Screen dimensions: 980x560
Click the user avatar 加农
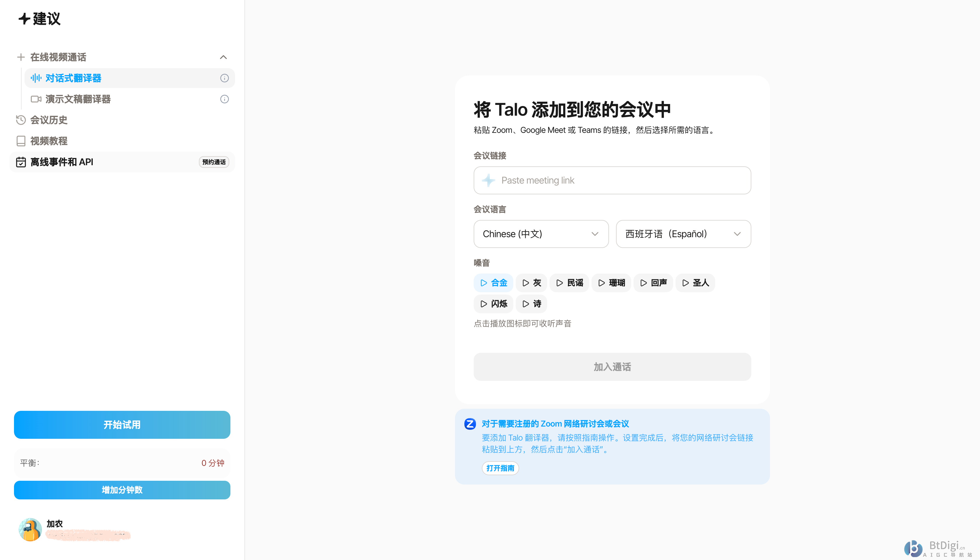pos(30,529)
